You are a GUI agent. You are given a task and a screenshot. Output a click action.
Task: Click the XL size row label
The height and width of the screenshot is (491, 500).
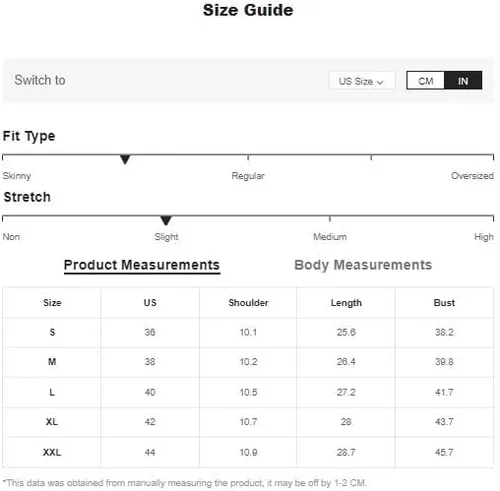(x=52, y=422)
